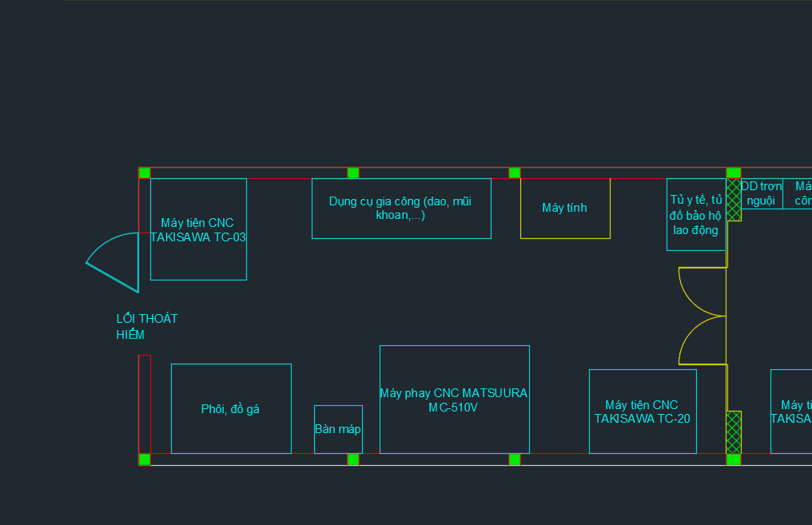Click the LỐI THOÁT HIỂM text
This screenshot has width=812, height=525.
147,326
